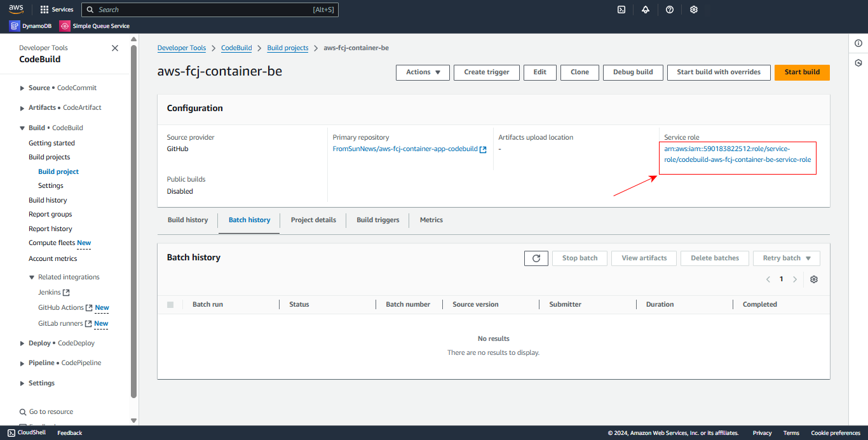Select all batch runs checkbox
Image resolution: width=868 pixels, height=440 pixels.
pos(170,305)
